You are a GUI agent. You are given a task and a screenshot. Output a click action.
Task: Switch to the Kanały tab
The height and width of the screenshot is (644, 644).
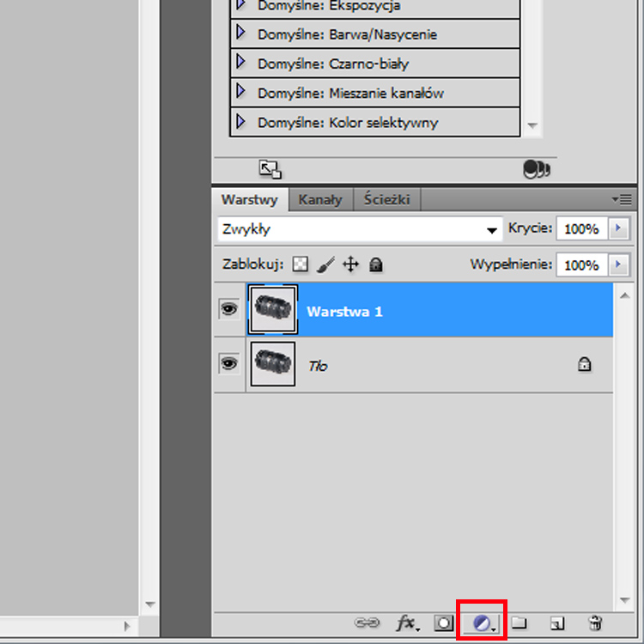[320, 199]
